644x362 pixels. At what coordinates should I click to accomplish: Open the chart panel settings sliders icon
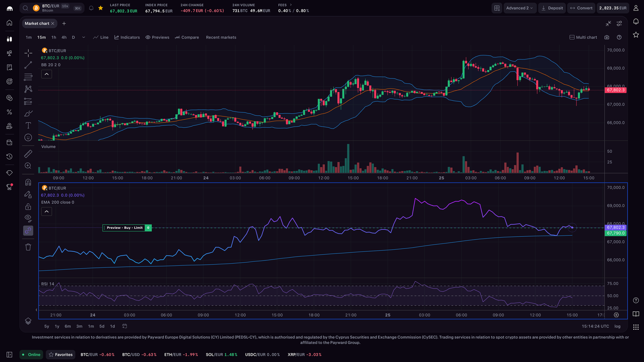click(619, 23)
